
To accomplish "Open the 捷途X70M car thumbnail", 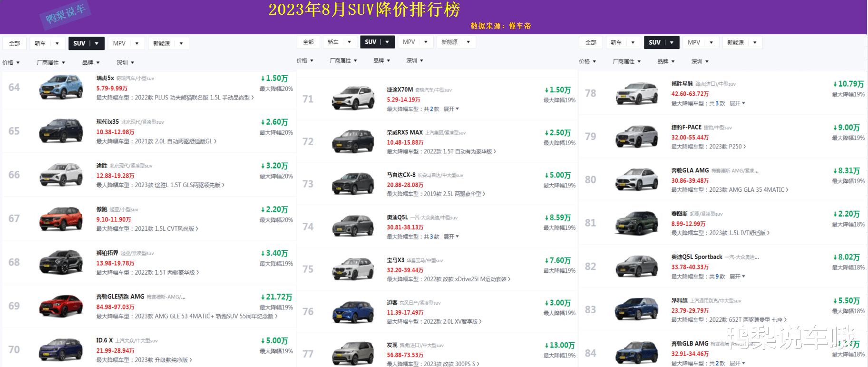I will pos(353,98).
